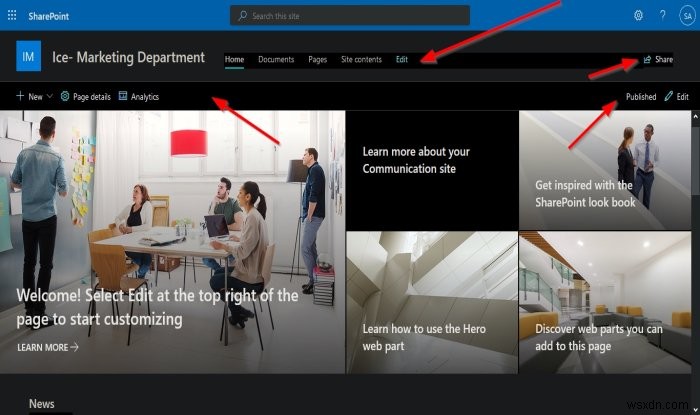Open Ice- Marketing Department site title
Screen dimensions: 700x415
(128, 57)
